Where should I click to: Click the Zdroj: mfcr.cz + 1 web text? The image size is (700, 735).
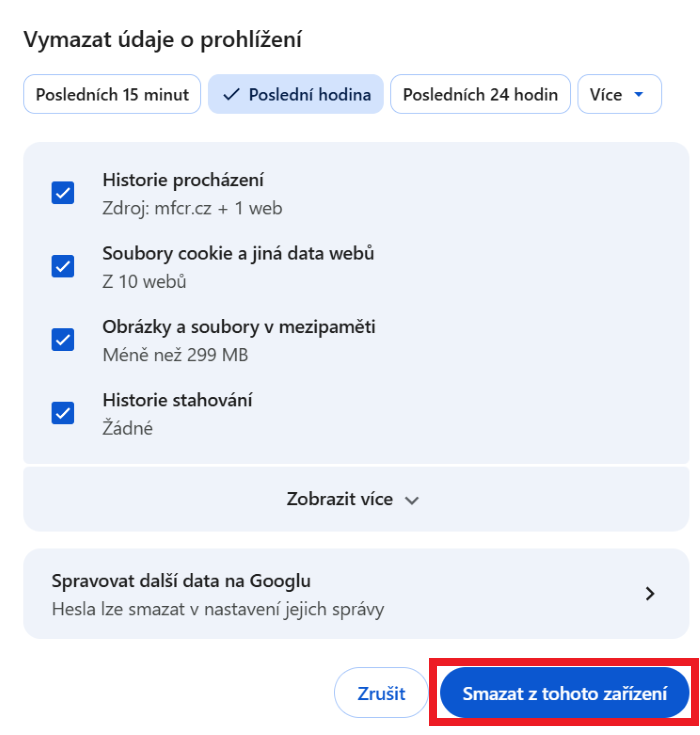tap(192, 208)
